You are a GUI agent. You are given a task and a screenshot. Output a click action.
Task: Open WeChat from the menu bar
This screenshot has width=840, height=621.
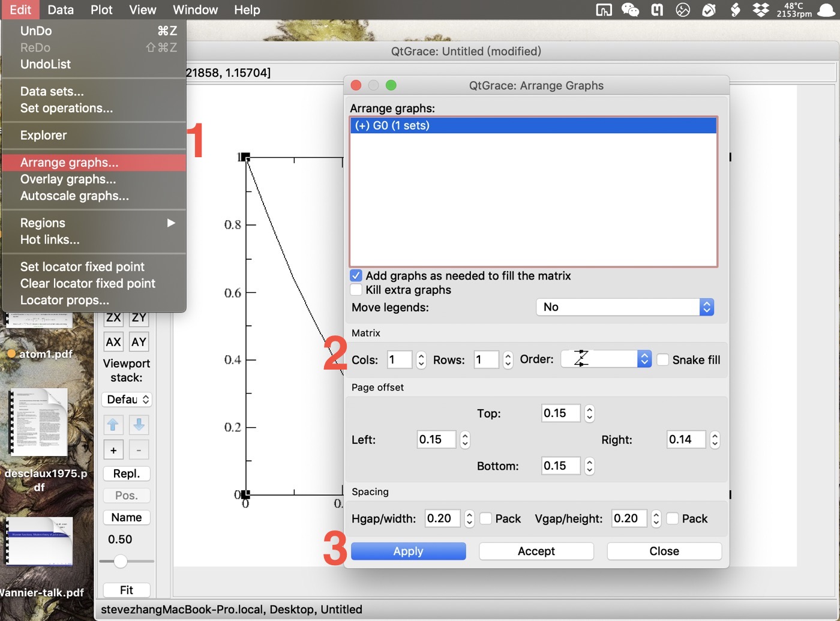(x=630, y=10)
